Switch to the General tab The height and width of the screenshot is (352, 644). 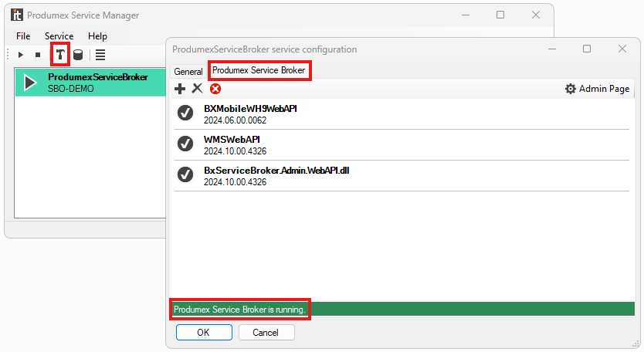(188, 71)
